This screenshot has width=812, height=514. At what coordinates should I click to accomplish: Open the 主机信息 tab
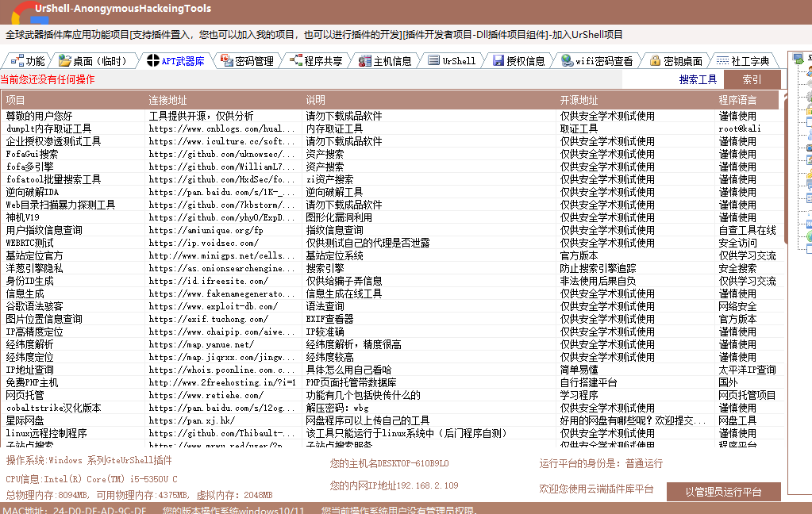385,61
